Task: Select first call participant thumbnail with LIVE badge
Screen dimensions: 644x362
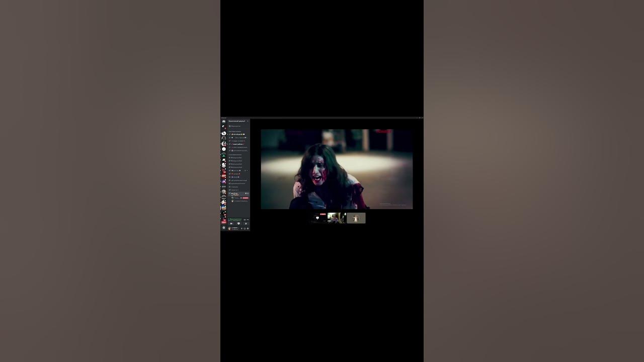Action: point(318,218)
